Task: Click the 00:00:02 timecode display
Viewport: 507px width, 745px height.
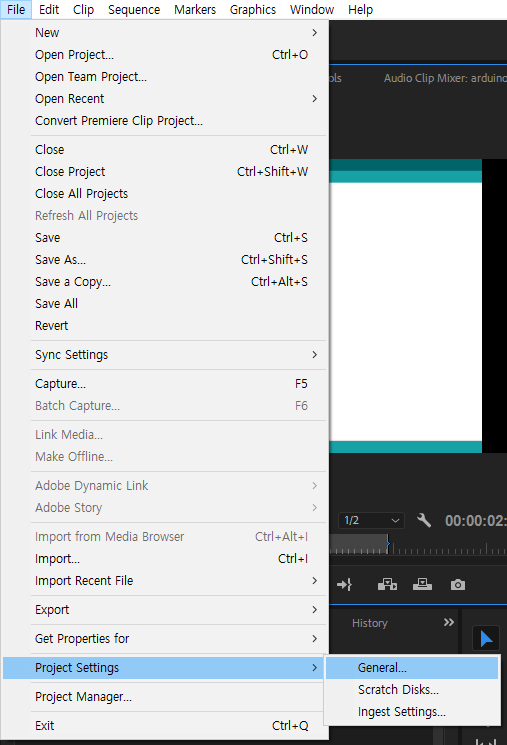Action: (476, 521)
